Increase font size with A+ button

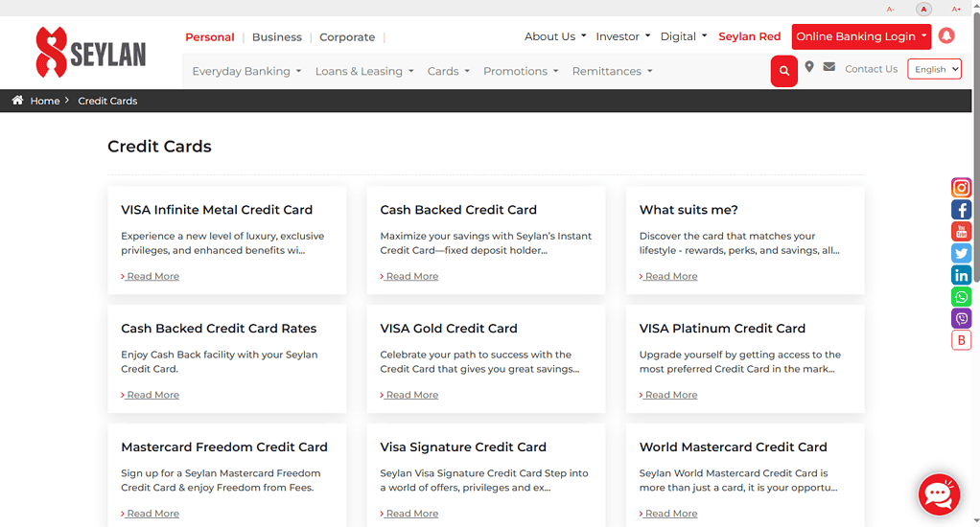(956, 9)
